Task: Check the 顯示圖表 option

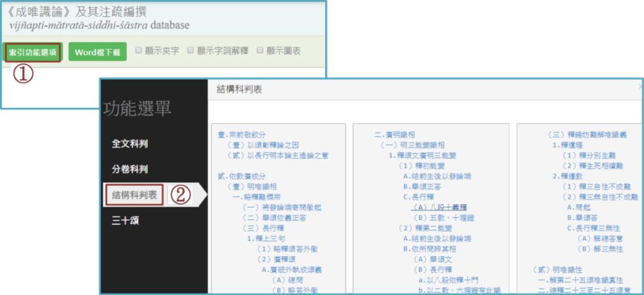Action: (x=260, y=51)
